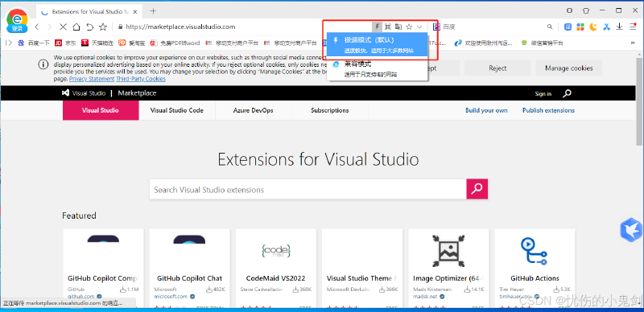Toggle the bookmarks bar sidebar arrow

(9, 43)
